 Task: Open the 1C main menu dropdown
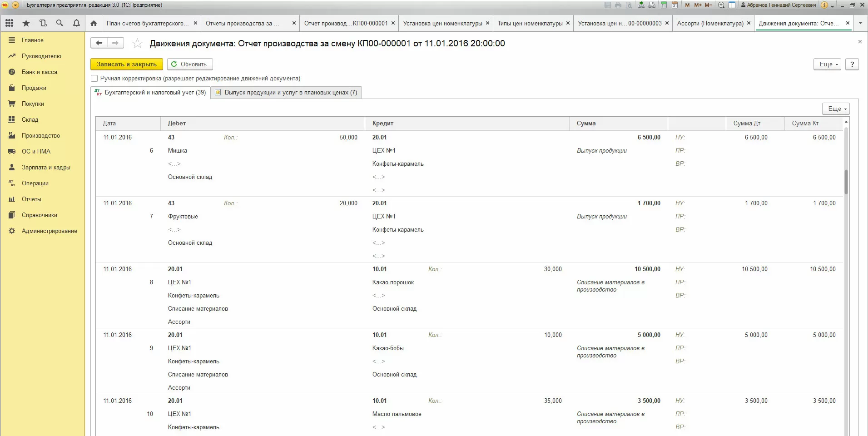click(16, 5)
